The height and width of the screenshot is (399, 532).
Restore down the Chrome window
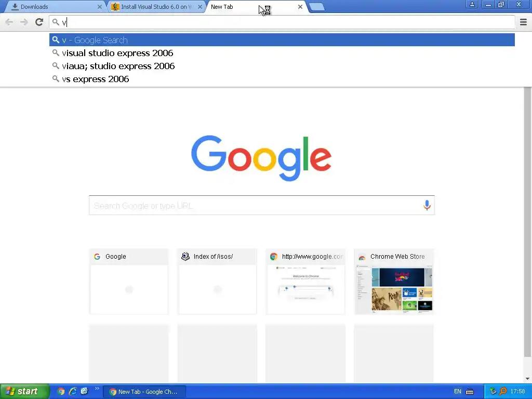coord(501,4)
